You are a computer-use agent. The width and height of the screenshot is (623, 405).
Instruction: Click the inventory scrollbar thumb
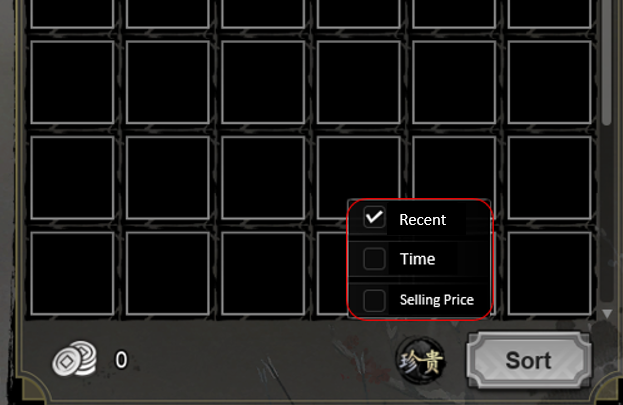pyautogui.click(x=606, y=64)
